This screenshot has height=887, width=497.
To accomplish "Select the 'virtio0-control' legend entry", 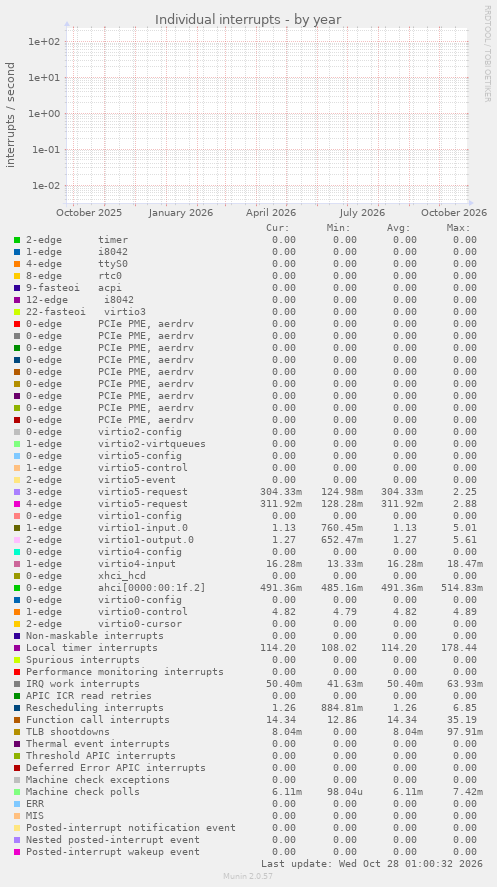I will click(x=107, y=612).
